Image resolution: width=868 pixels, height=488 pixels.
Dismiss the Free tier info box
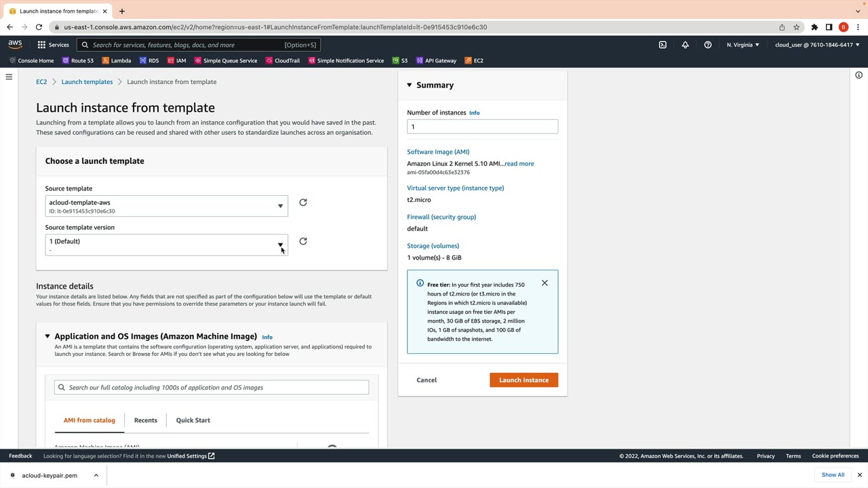coord(545,283)
